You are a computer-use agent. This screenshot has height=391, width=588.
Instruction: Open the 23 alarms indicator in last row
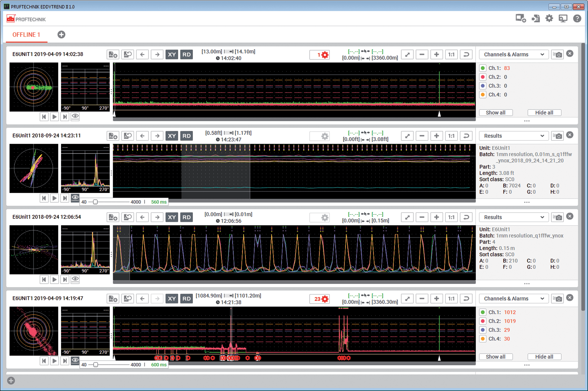[x=320, y=299]
